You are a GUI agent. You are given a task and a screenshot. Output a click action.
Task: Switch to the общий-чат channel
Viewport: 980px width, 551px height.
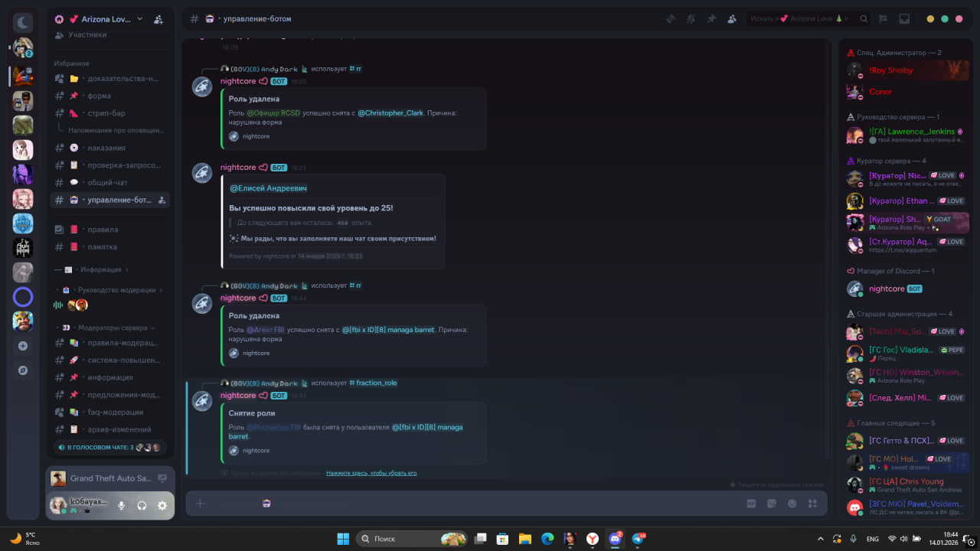coord(108,183)
